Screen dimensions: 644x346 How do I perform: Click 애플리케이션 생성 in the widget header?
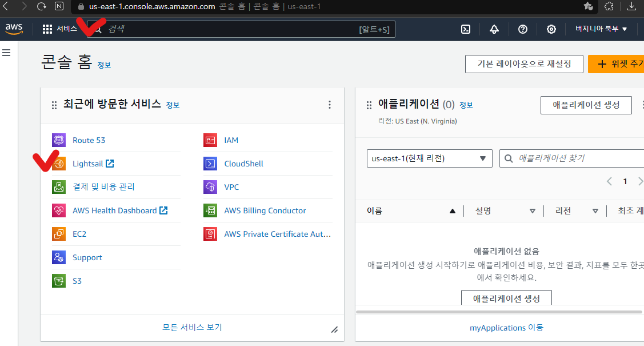(586, 105)
